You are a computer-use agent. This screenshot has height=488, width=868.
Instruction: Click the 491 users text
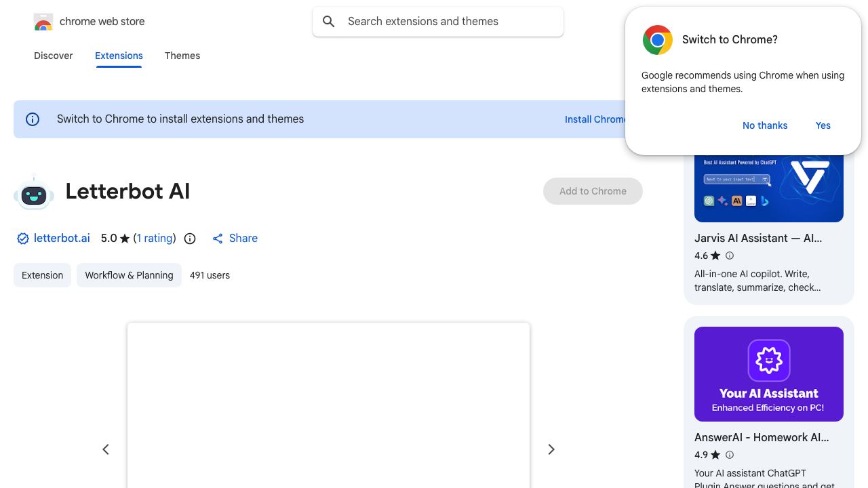210,275
